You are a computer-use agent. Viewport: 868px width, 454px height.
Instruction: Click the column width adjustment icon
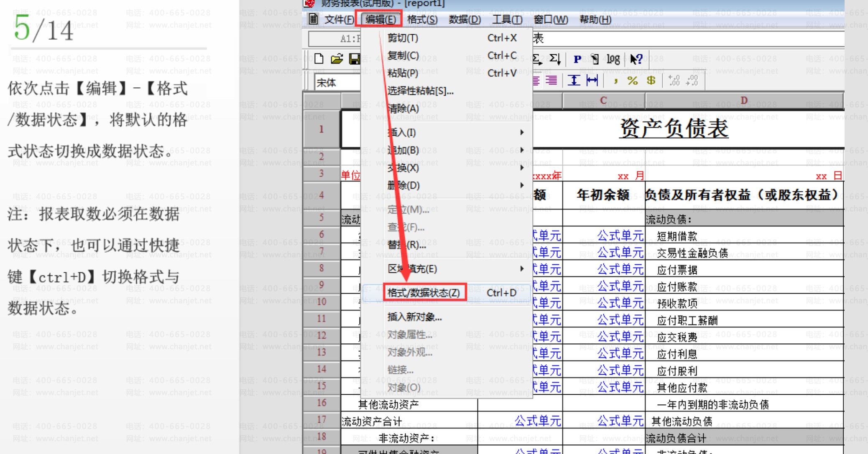coord(592,80)
